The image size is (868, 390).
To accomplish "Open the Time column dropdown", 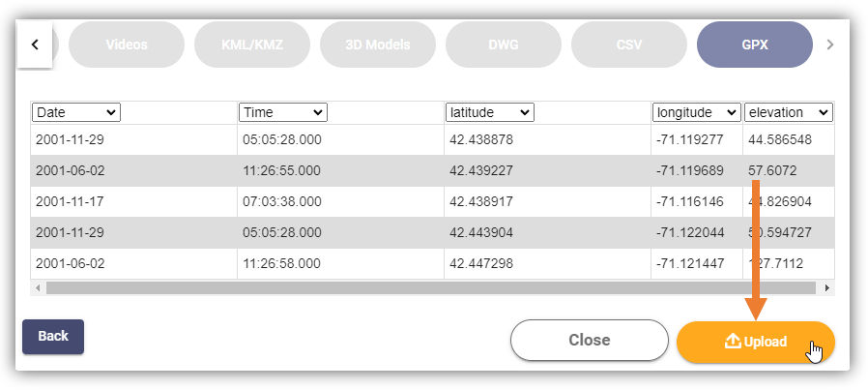I will tap(283, 112).
